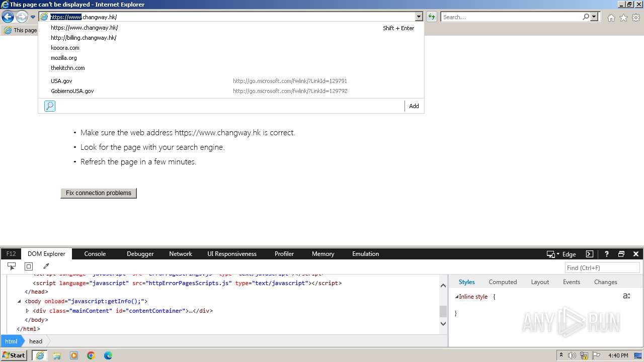The image size is (644, 362).
Task: Choose kooora.com from history list
Action: pos(231,48)
